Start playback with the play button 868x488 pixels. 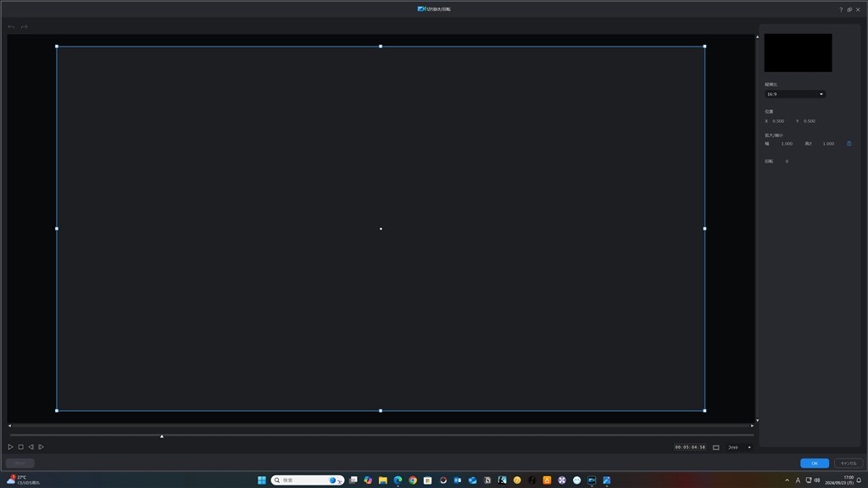(10, 447)
